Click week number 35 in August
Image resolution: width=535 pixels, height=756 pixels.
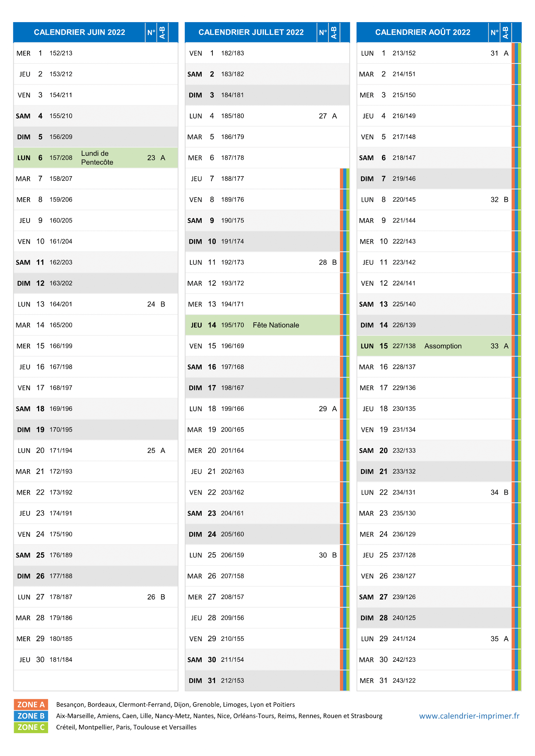click(x=495, y=639)
